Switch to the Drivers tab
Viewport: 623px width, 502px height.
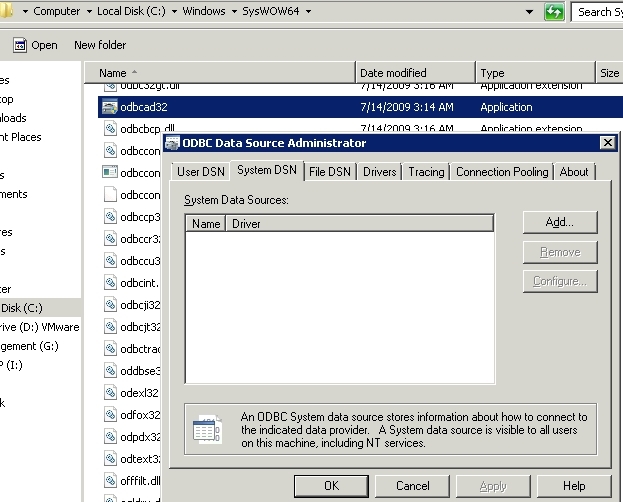pyautogui.click(x=379, y=172)
